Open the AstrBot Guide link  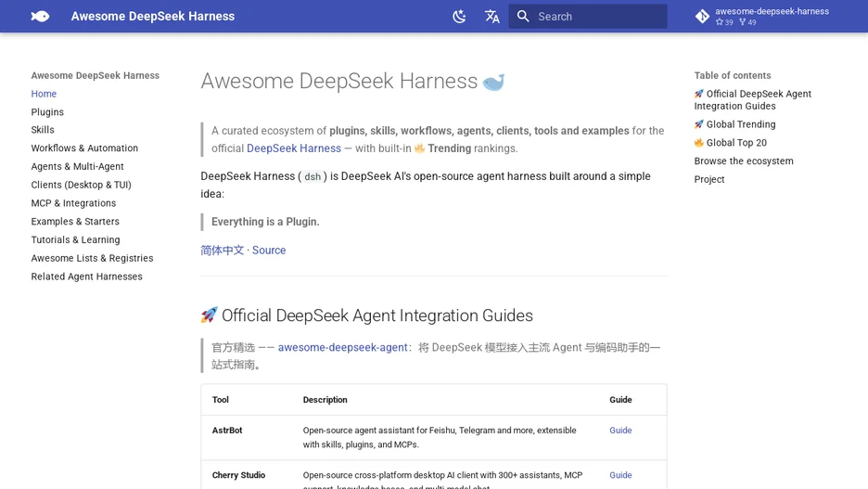(x=620, y=431)
